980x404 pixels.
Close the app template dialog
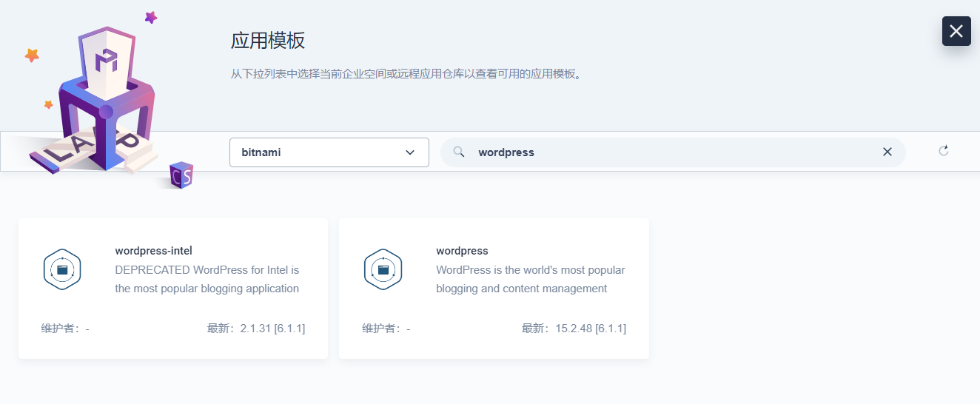pyautogui.click(x=956, y=31)
